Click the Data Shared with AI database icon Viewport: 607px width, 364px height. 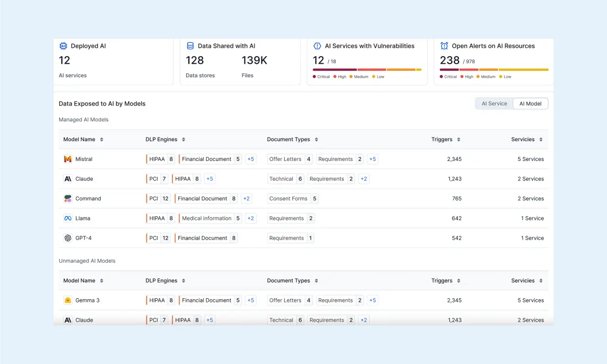point(190,46)
